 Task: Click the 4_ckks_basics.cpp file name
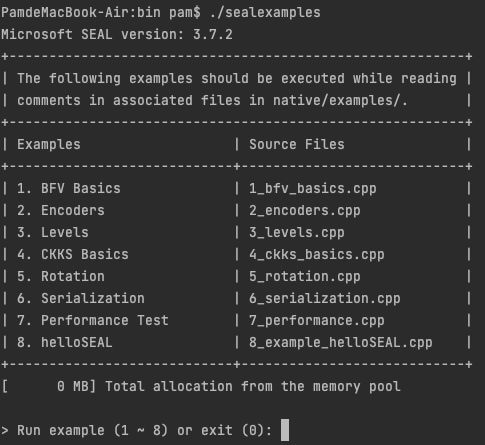point(317,255)
